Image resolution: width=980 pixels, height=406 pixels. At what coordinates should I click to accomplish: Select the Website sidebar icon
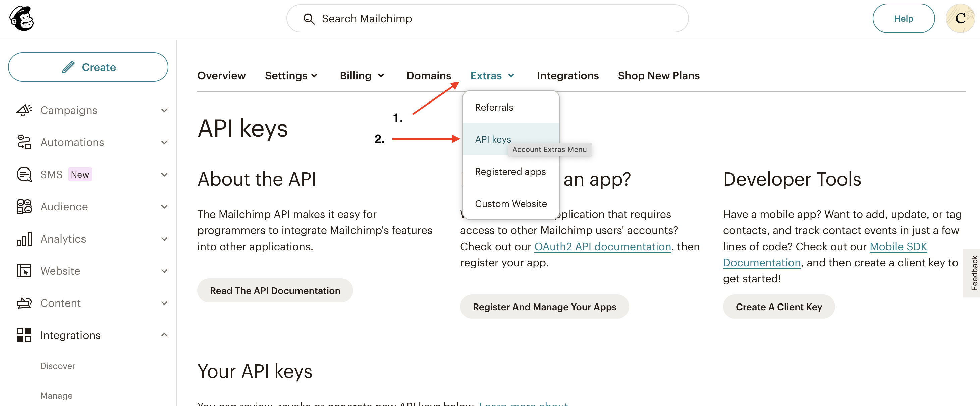(x=23, y=271)
